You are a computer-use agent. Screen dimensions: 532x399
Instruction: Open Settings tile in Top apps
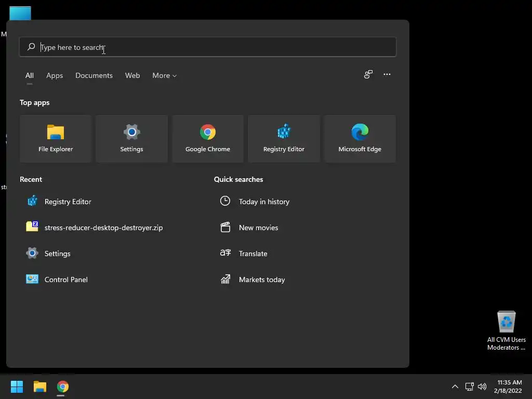(131, 138)
